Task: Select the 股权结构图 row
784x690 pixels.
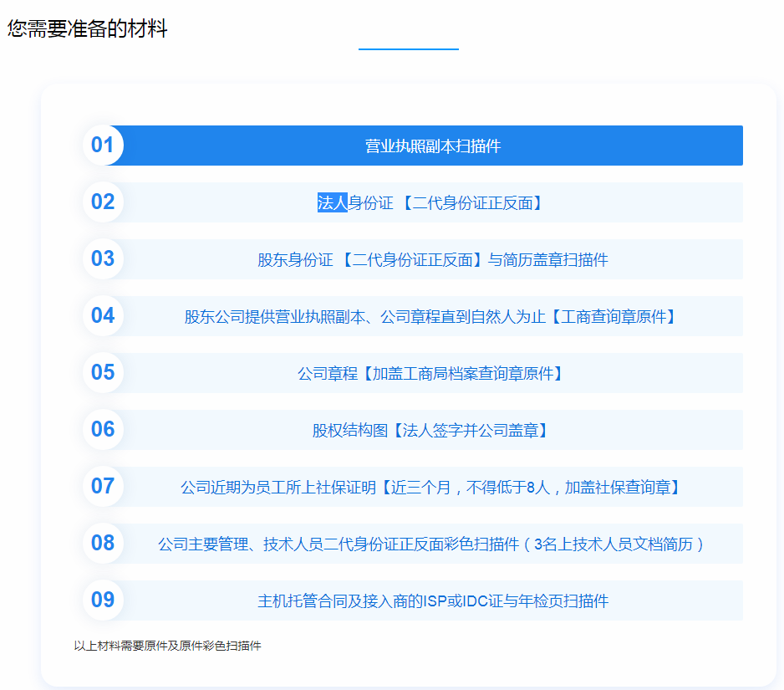Action: click(x=432, y=431)
